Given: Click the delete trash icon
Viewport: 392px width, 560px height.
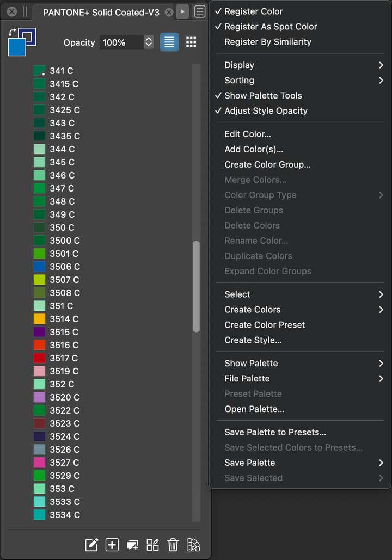Looking at the screenshot, I should [x=173, y=545].
